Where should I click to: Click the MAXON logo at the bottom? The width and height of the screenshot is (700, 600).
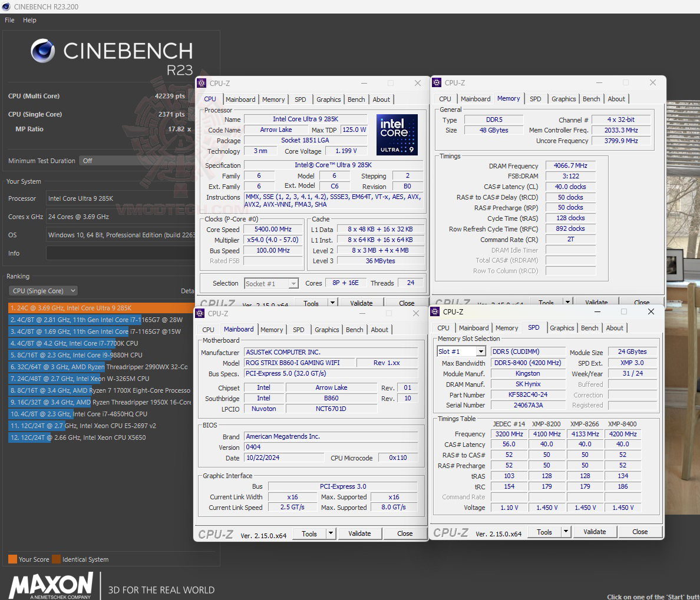click(x=51, y=585)
